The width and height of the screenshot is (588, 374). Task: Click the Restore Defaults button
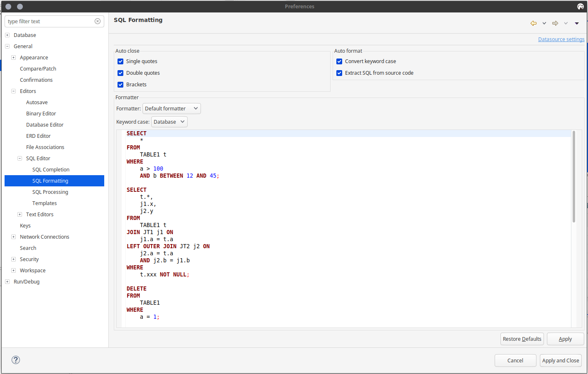(x=522, y=339)
